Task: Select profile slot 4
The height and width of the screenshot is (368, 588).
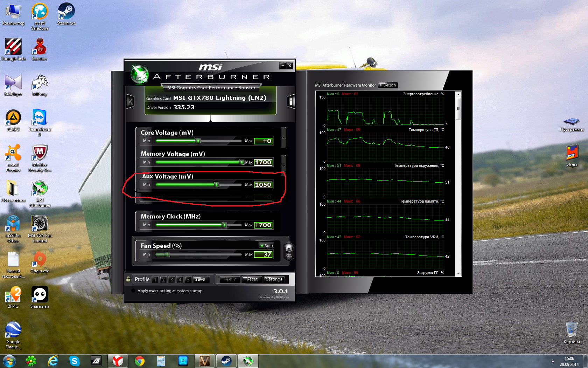Action: click(180, 279)
